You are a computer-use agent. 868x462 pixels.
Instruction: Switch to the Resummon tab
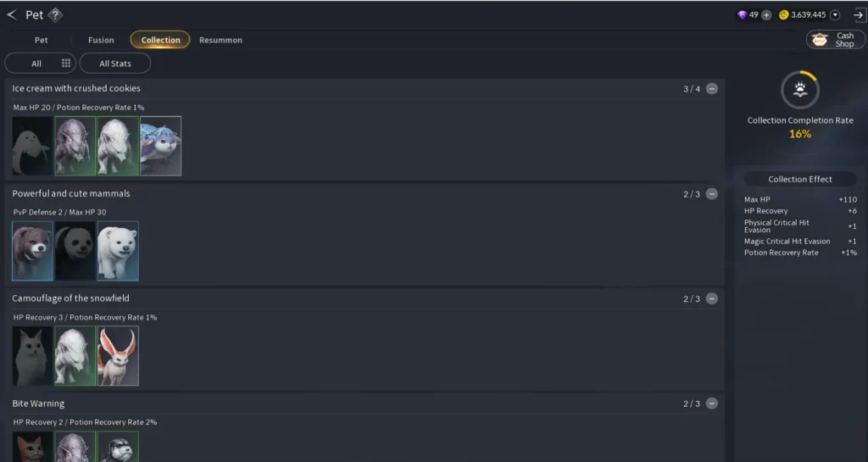pyautogui.click(x=220, y=40)
